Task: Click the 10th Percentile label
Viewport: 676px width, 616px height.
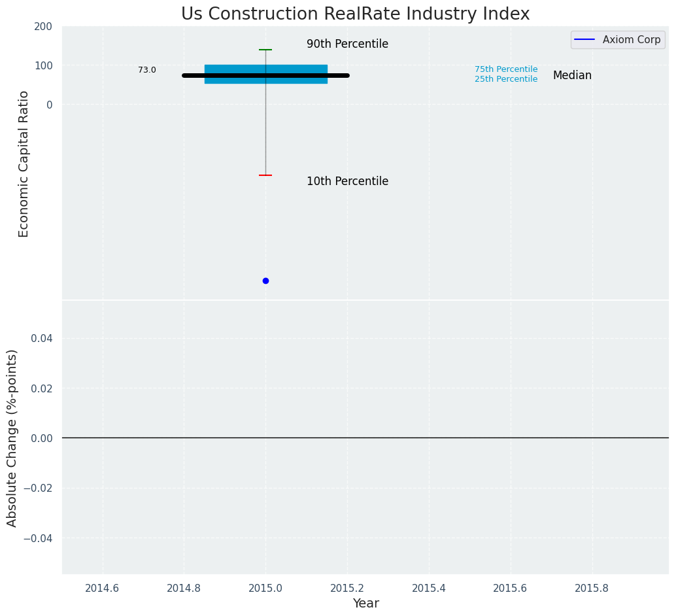Action: coord(347,182)
